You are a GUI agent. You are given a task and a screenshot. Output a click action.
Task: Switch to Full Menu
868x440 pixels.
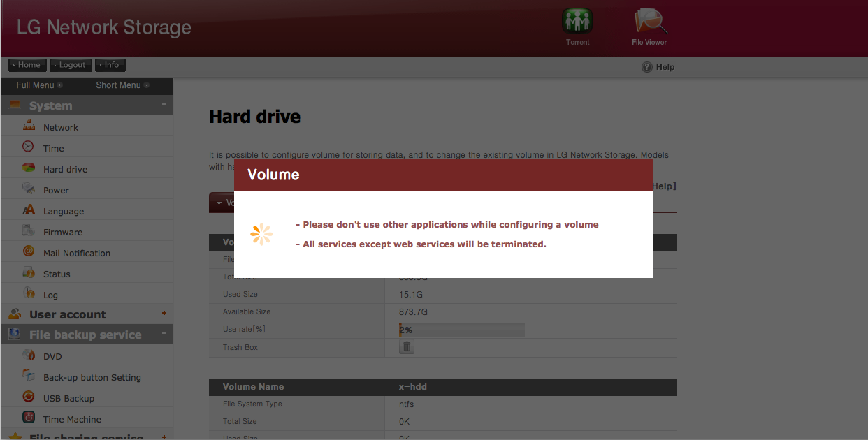pyautogui.click(x=39, y=85)
